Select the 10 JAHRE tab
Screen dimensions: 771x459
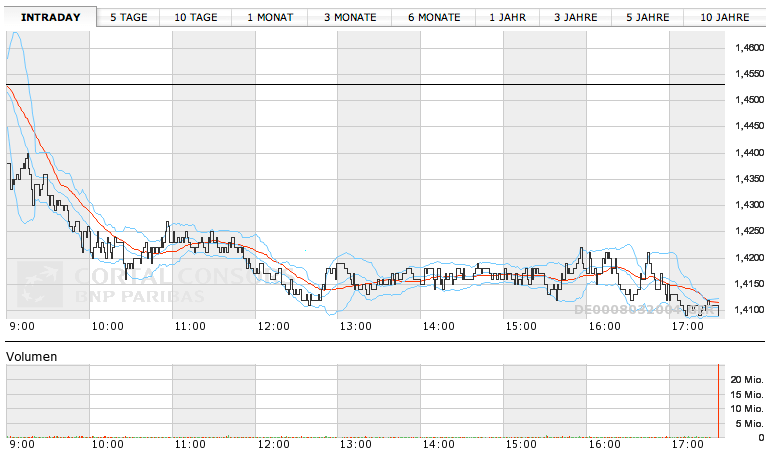pos(725,18)
